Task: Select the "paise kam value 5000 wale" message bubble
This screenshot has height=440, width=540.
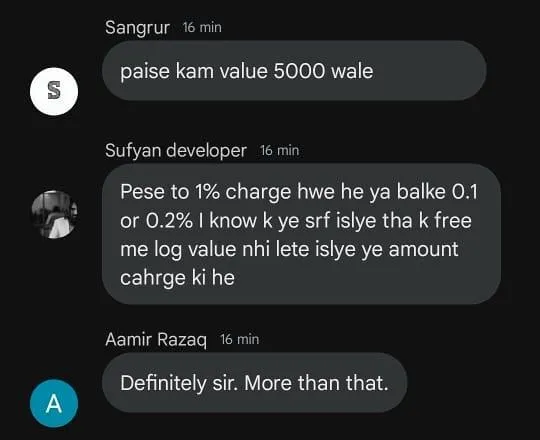Action: (294, 71)
